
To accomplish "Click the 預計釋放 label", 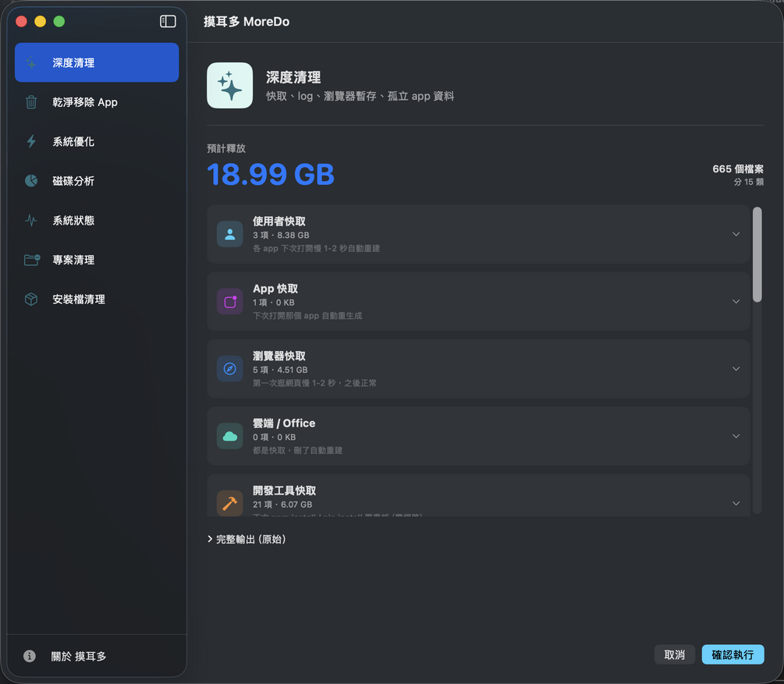I will [x=226, y=148].
